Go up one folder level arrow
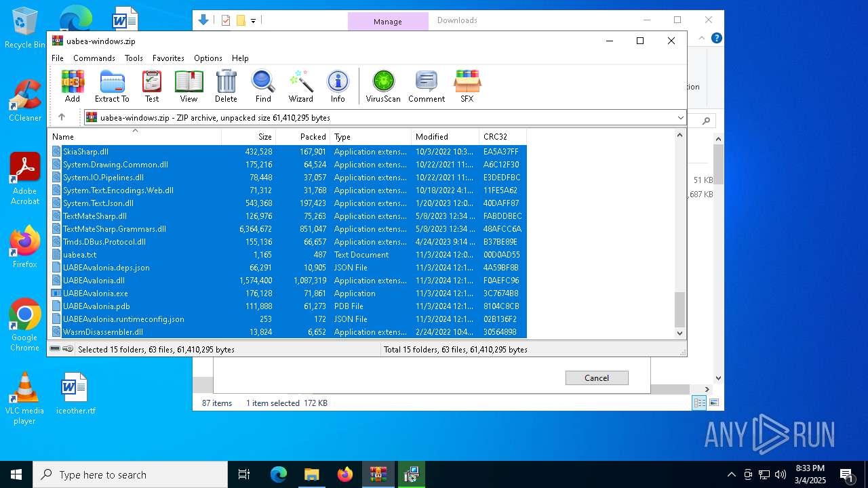The height and width of the screenshot is (488, 868). [x=62, y=117]
